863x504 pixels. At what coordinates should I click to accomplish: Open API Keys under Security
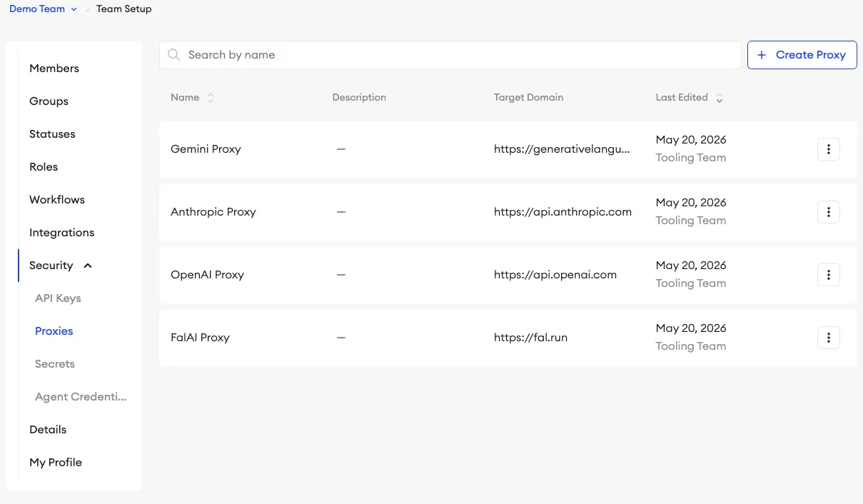tap(58, 298)
